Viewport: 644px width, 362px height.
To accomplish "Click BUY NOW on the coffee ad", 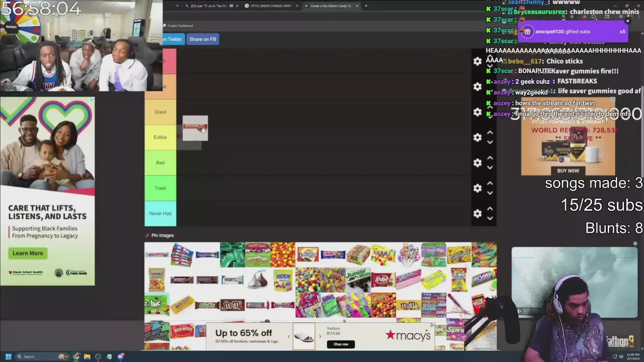I will click(568, 171).
